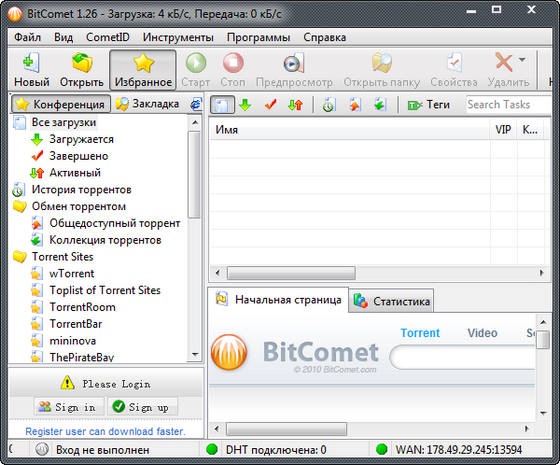Collapse the Обмен торрентом folder
560x465 pixels.
click(x=20, y=206)
